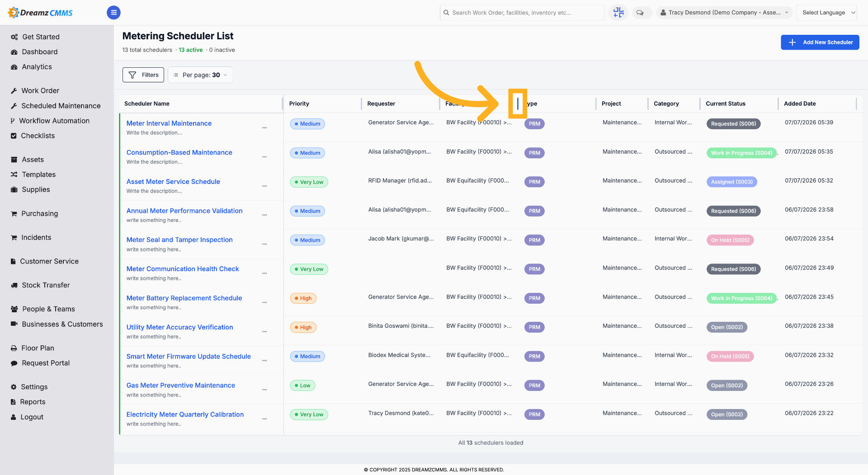Click Biodex Medical Syste... requester cell
Image resolution: width=868 pixels, height=475 pixels.
click(399, 355)
